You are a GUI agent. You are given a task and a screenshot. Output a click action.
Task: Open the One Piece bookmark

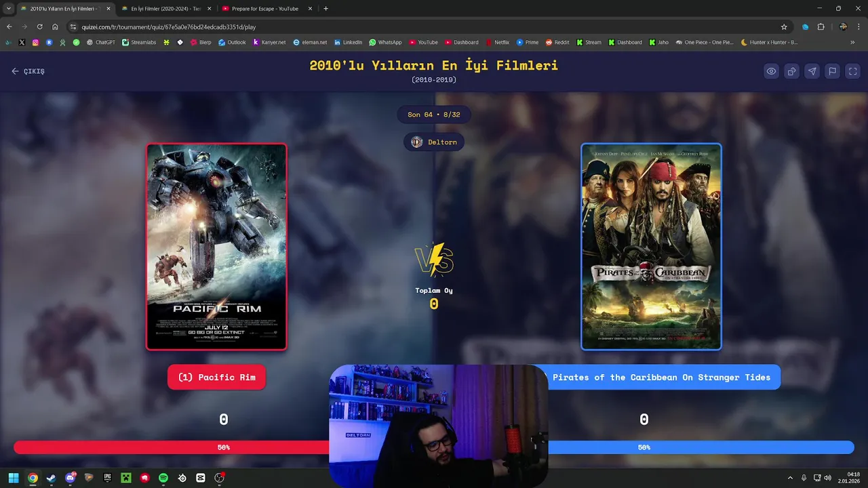pyautogui.click(x=705, y=42)
